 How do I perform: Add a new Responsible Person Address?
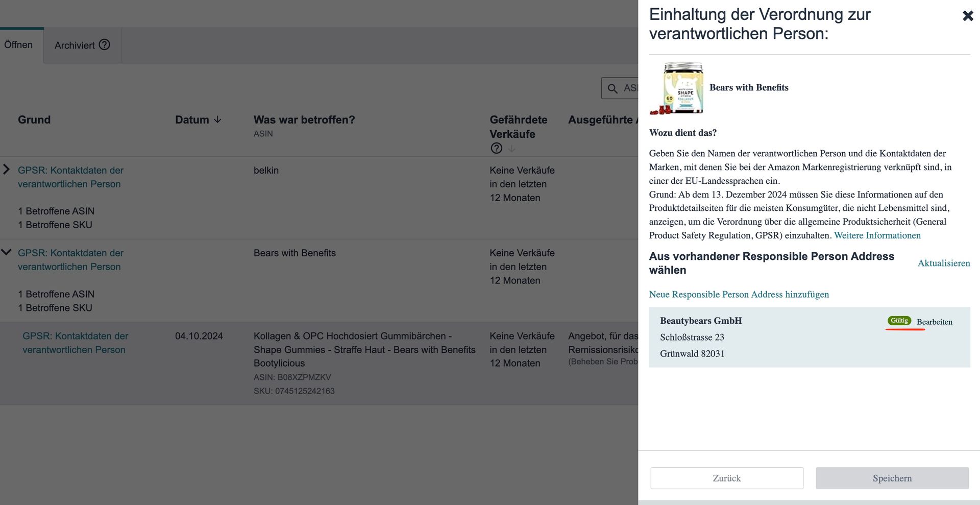(739, 294)
